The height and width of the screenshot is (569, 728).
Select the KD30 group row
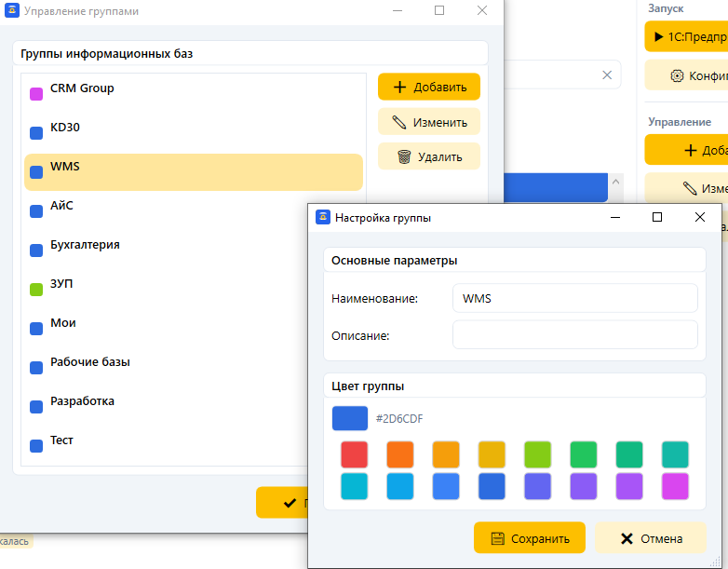pyautogui.click(x=193, y=133)
